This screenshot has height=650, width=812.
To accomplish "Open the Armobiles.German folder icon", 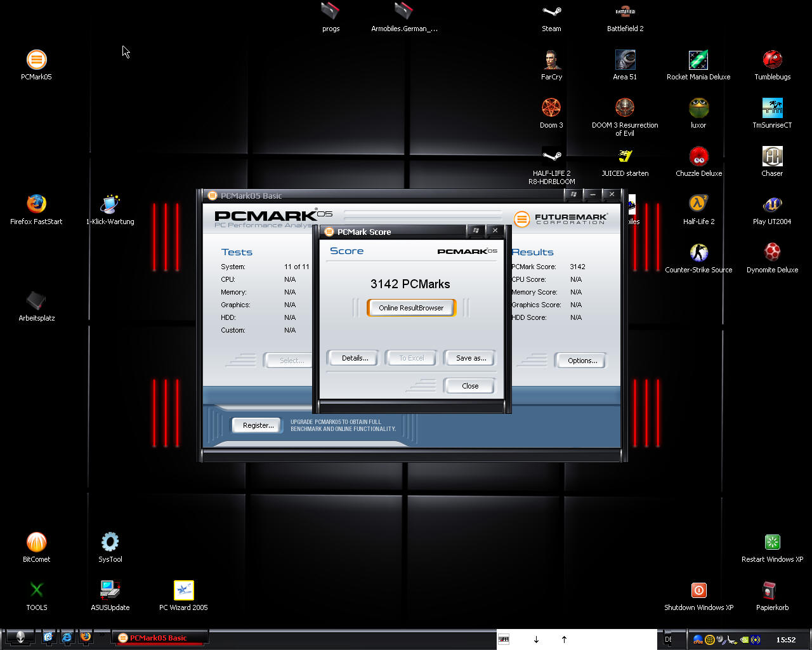I will click(404, 11).
